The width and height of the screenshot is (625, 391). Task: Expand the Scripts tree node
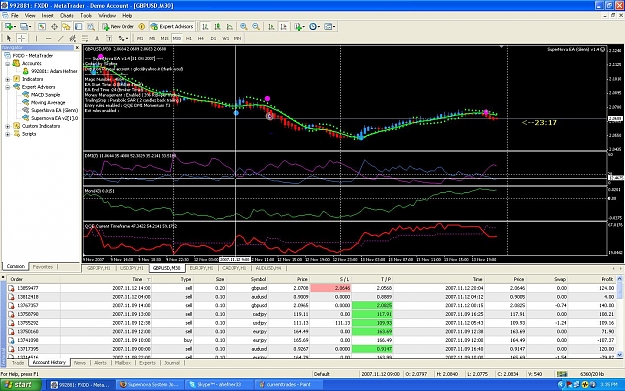coord(8,134)
